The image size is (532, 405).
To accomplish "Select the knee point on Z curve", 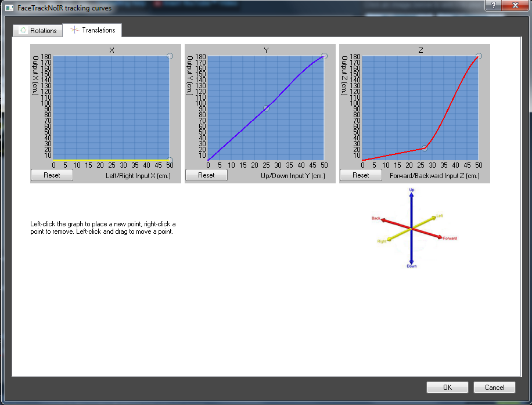I will [x=425, y=148].
